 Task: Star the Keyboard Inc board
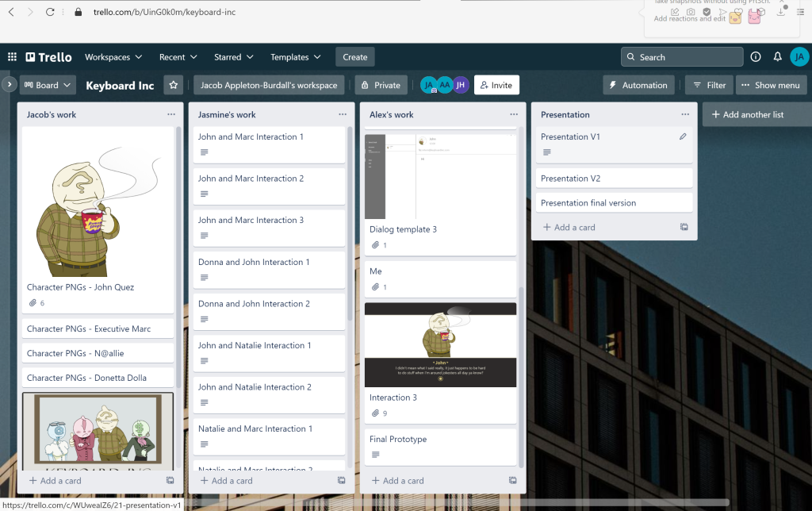[173, 85]
